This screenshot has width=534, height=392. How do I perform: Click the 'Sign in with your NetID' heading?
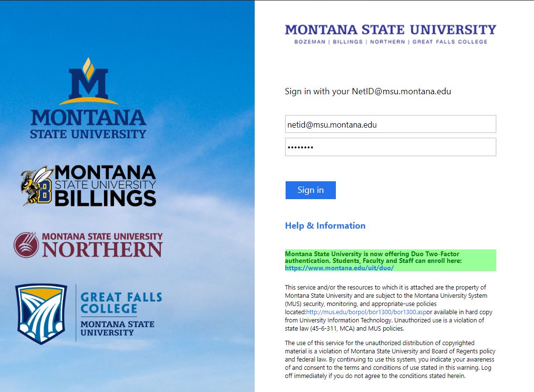[368, 91]
